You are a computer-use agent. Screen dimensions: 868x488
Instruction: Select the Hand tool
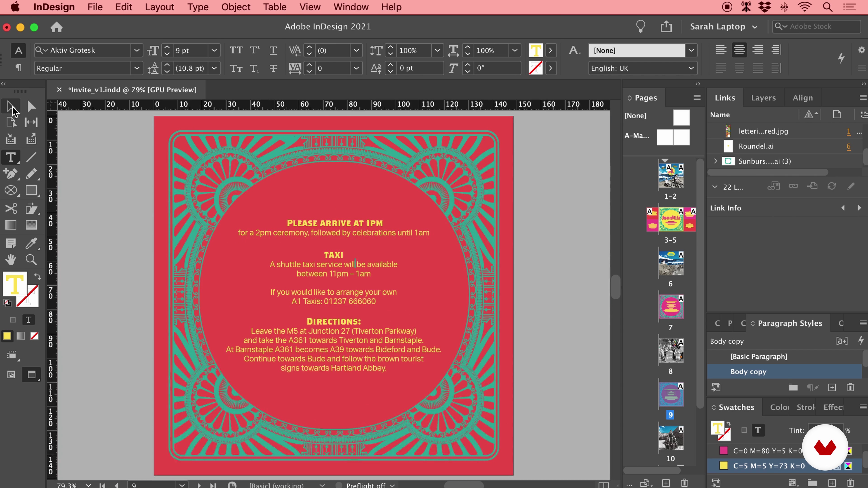pyautogui.click(x=10, y=260)
